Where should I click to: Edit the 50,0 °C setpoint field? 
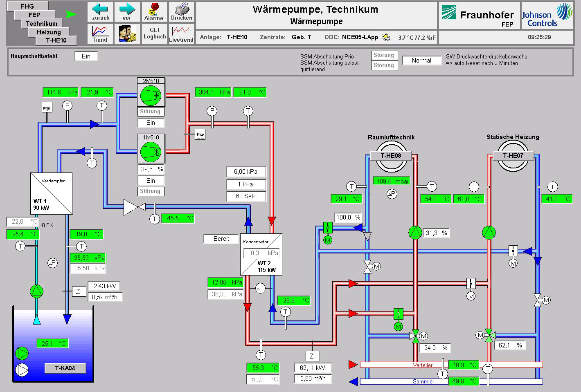point(263,379)
